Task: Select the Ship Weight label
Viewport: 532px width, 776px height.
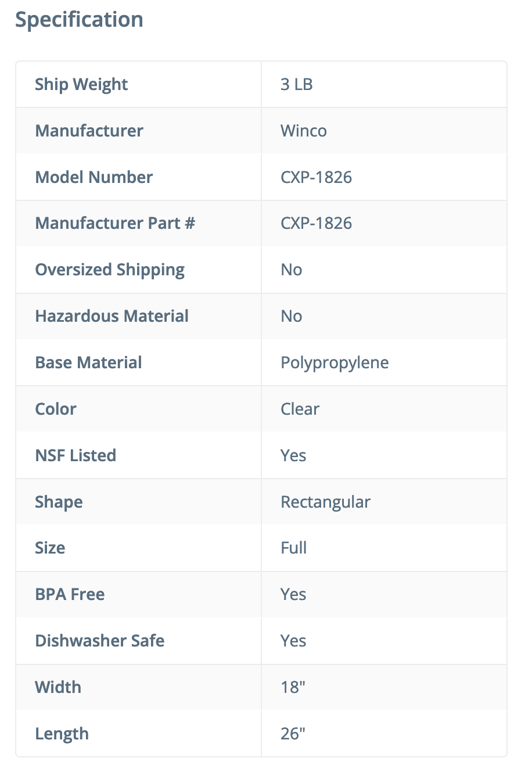Action: [x=81, y=84]
